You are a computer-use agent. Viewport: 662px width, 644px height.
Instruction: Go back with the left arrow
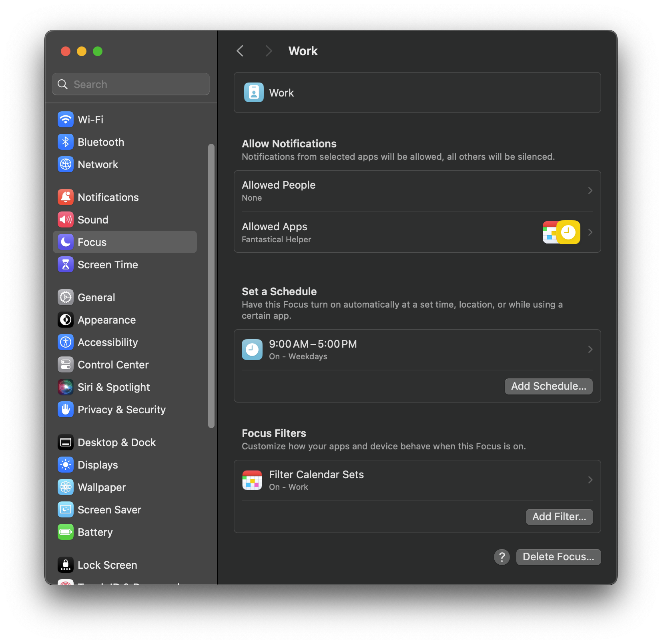point(240,51)
